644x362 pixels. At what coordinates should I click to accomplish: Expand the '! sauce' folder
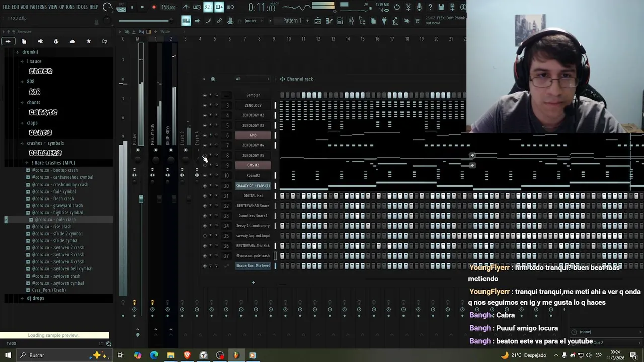pos(34,61)
